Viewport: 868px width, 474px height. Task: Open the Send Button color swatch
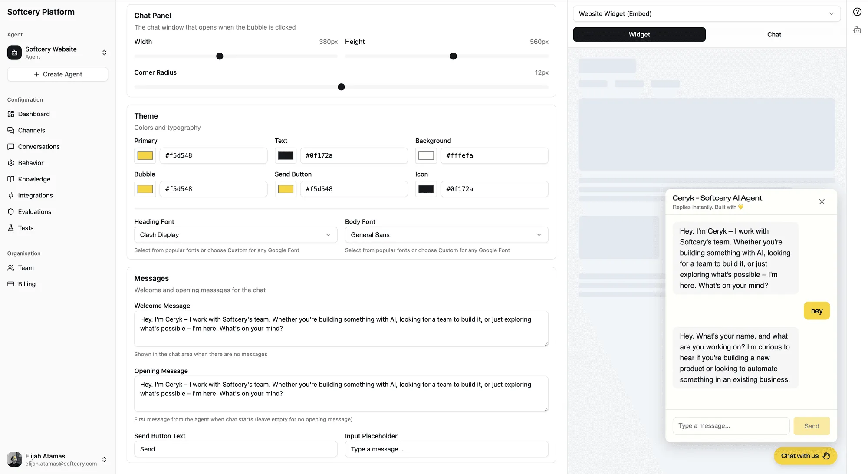pyautogui.click(x=286, y=189)
